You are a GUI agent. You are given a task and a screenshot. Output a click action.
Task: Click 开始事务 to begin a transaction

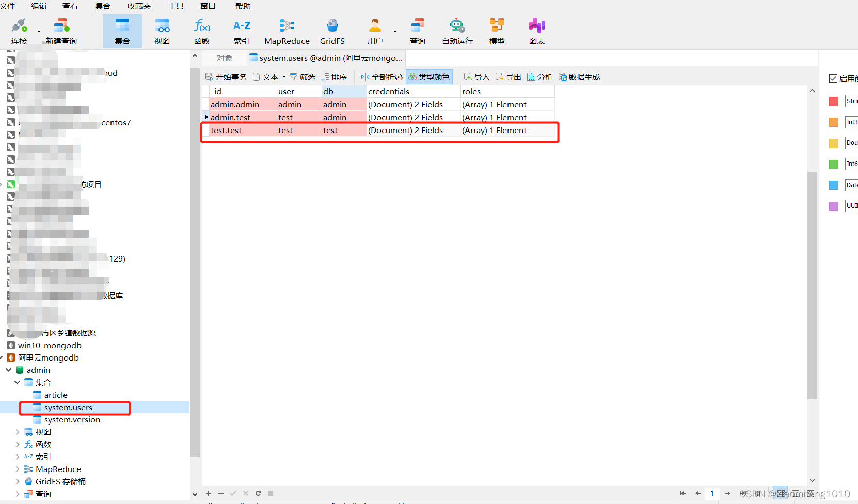226,76
